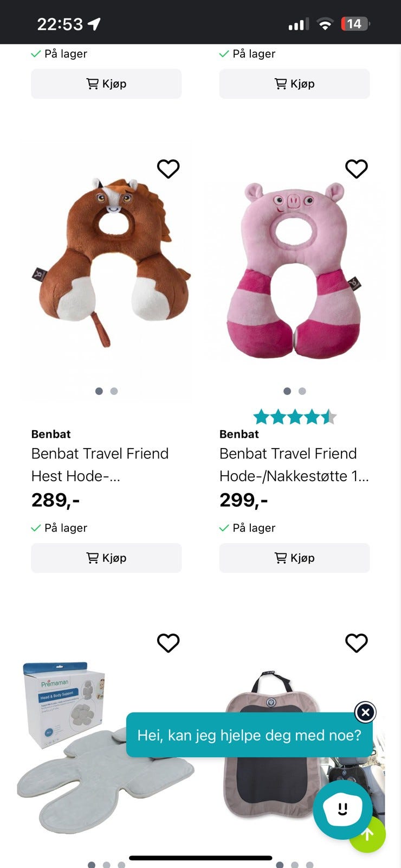The width and height of the screenshot is (401, 868).
Task: Toggle wishlist heart on car seat protector
Action: pyautogui.click(x=356, y=643)
